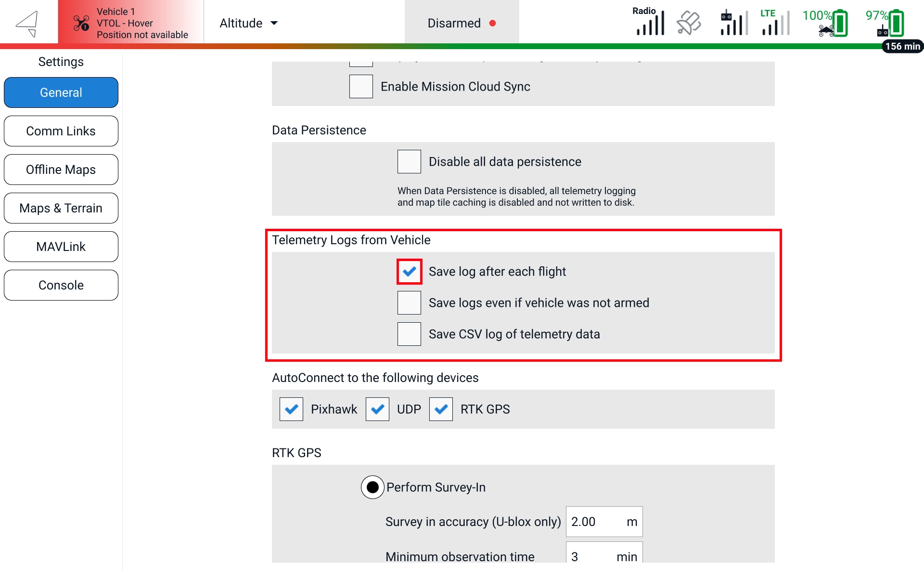The image size is (924, 578).
Task: Select the Perform Survey-In radio button
Action: (x=372, y=487)
